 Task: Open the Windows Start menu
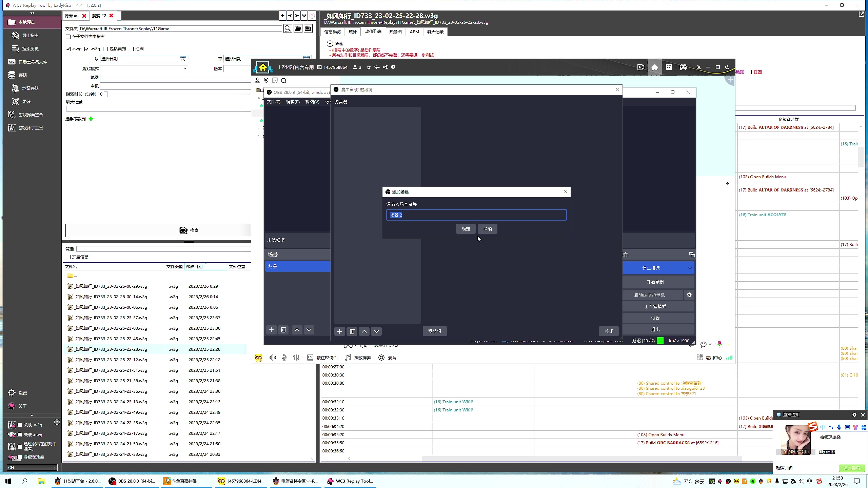(x=8, y=481)
